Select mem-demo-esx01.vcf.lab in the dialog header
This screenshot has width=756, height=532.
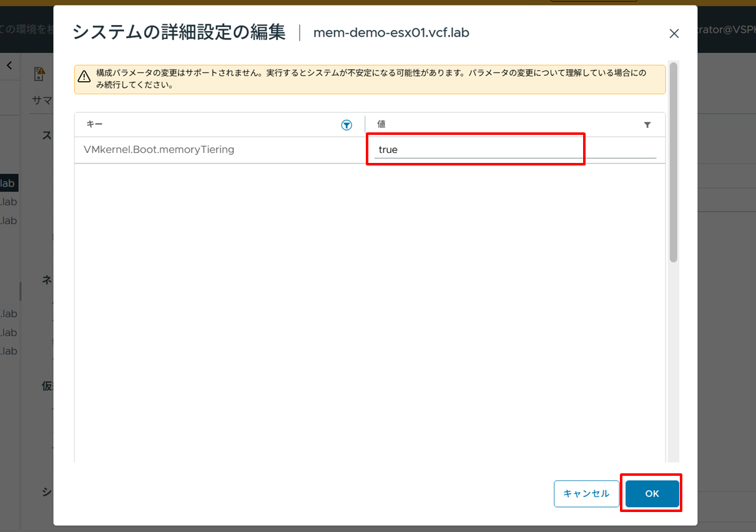tap(392, 33)
